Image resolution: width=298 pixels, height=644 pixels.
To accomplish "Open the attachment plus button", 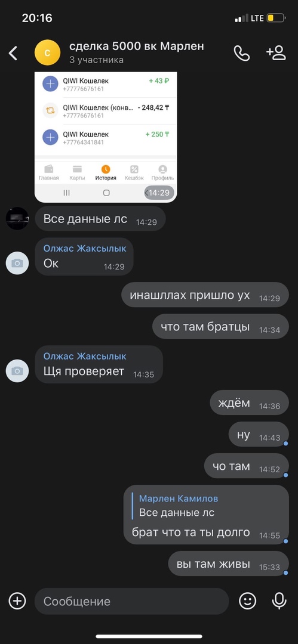I will 17,601.
